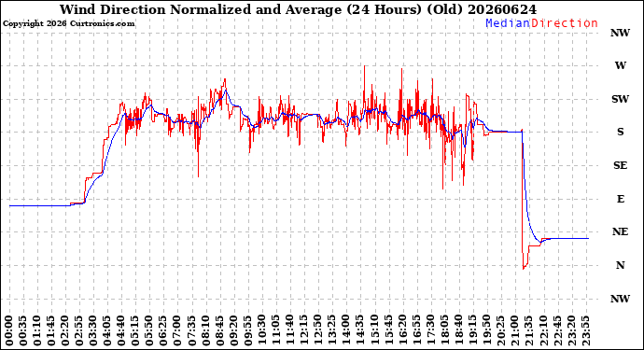Click the 05:50 time axis label
The height and width of the screenshot is (350, 644).
click(149, 331)
